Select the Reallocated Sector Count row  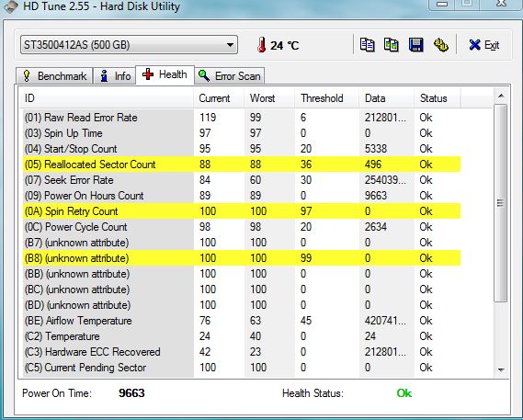pyautogui.click(x=242, y=165)
